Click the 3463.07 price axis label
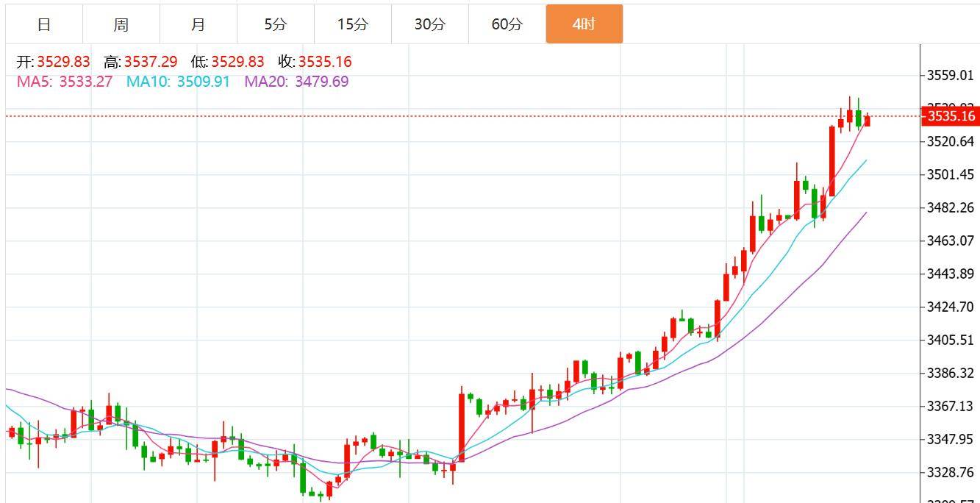Image resolution: width=980 pixels, height=503 pixels. pos(951,240)
